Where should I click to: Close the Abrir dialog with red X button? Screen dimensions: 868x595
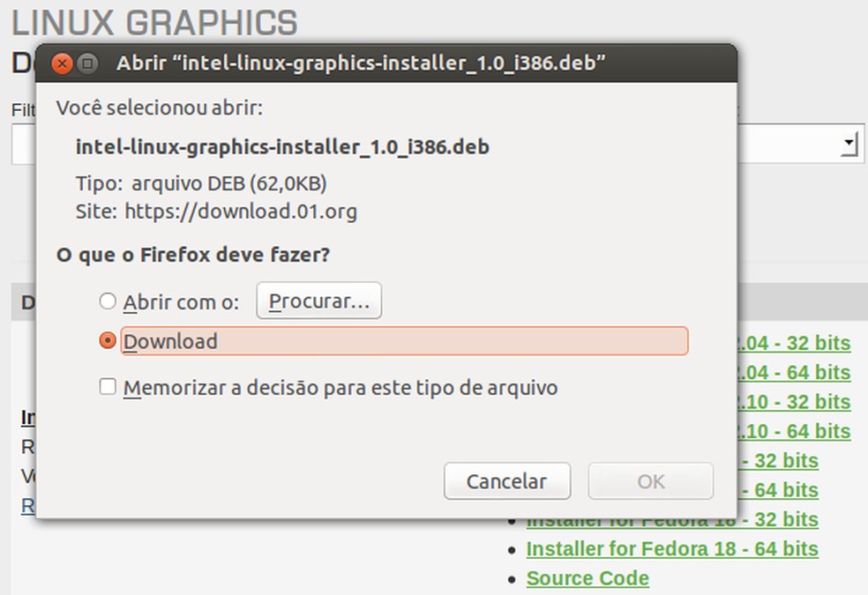[x=62, y=63]
